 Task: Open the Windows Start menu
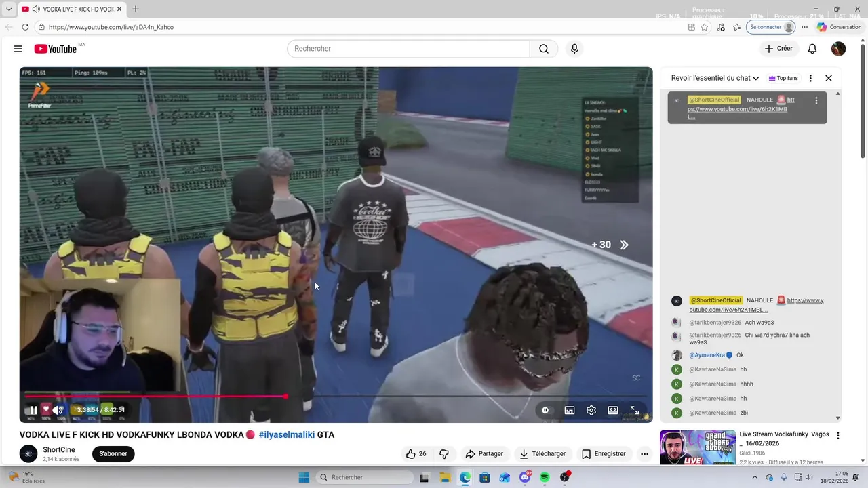point(304,477)
